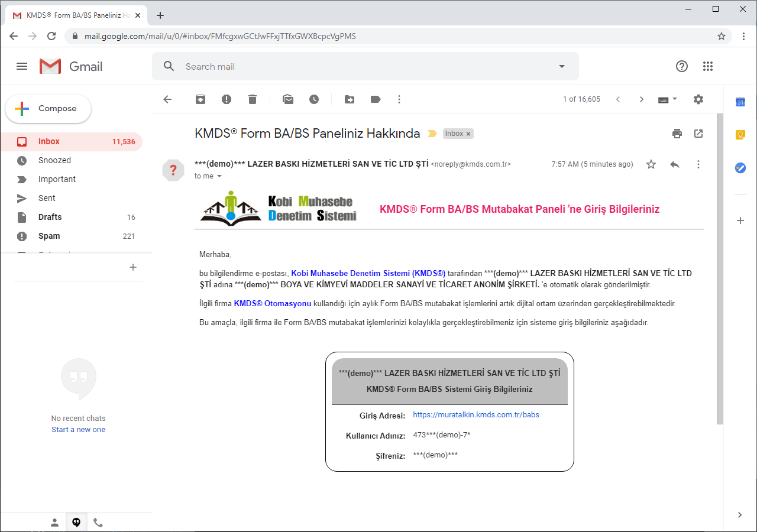Screen dimensions: 757x532
Task: Open the Google Tasks side panel icon
Action: pos(740,168)
